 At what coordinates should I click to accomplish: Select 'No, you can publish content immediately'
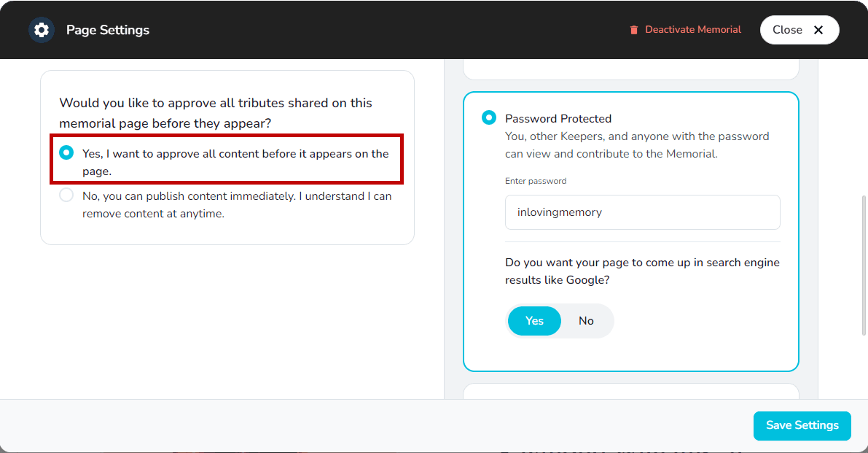66,195
